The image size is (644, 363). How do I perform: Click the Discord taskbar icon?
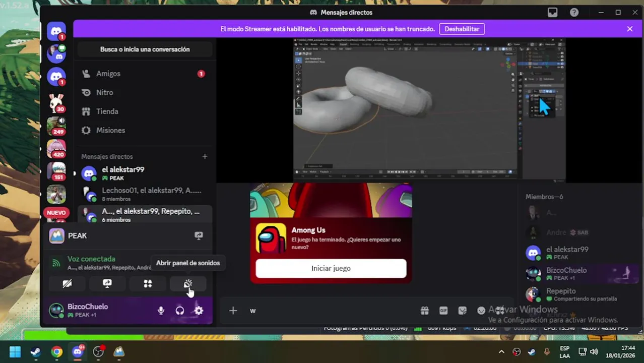pyautogui.click(x=78, y=351)
